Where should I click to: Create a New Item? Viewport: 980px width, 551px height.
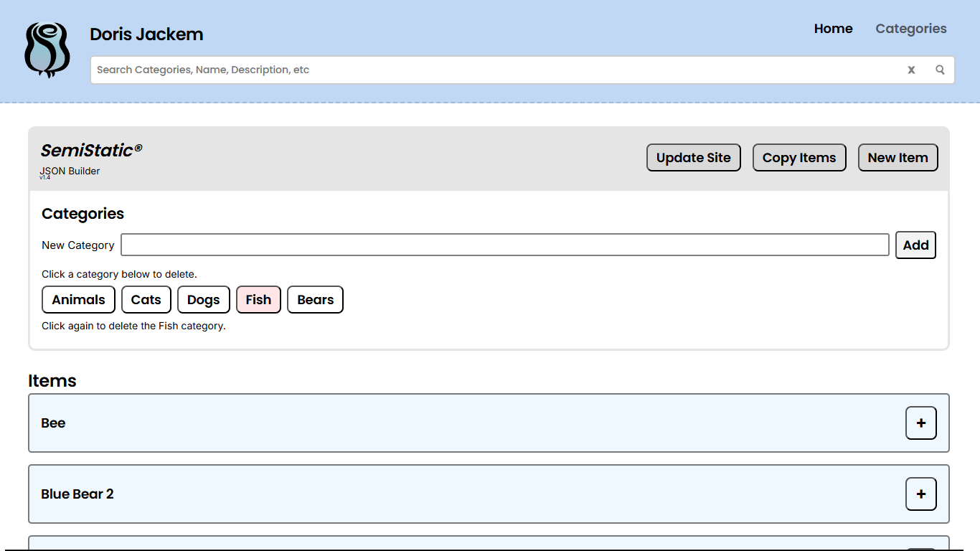click(x=897, y=158)
